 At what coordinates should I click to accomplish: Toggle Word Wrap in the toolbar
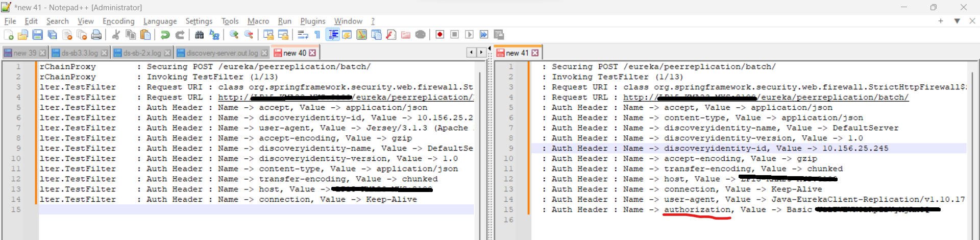tap(303, 35)
